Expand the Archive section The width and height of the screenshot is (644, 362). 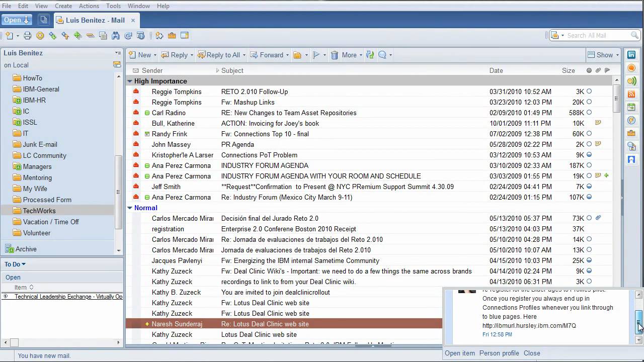pyautogui.click(x=9, y=249)
